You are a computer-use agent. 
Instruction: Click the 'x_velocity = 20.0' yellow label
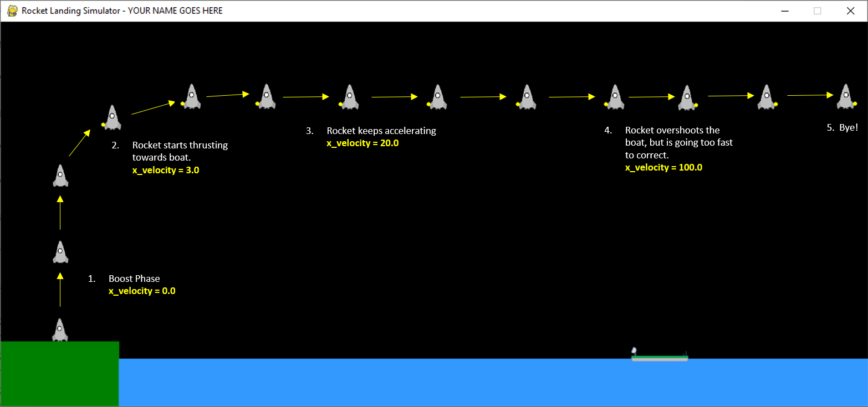click(x=362, y=143)
